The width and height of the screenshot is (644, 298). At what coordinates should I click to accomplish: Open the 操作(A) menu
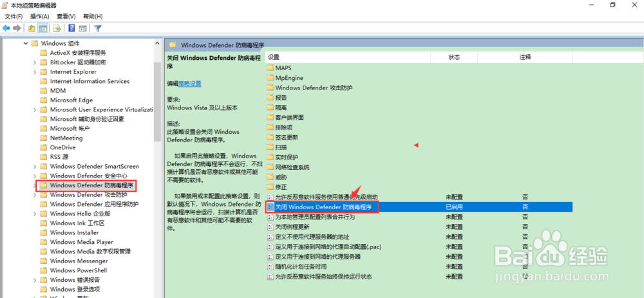(x=39, y=17)
